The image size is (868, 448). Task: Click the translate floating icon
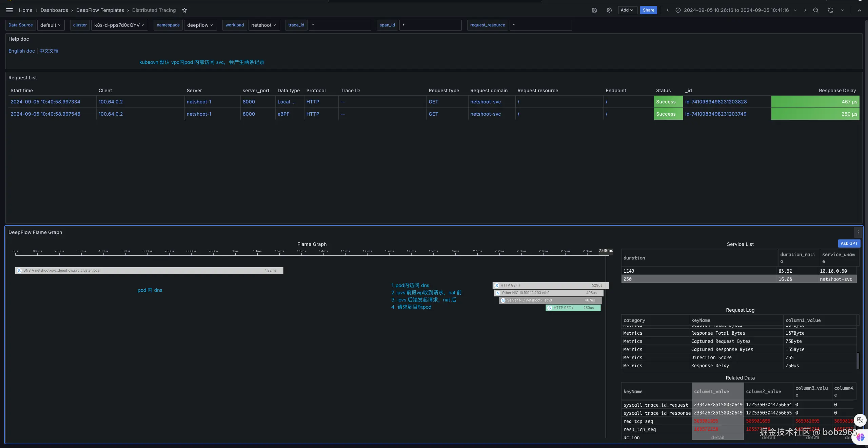pos(860,421)
